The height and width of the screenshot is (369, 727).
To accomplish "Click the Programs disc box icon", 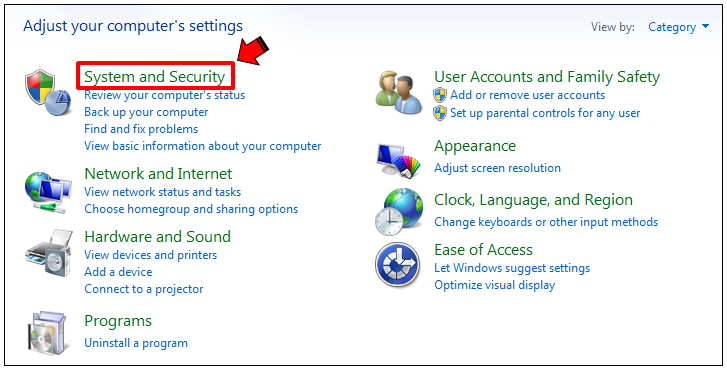I will [x=48, y=333].
